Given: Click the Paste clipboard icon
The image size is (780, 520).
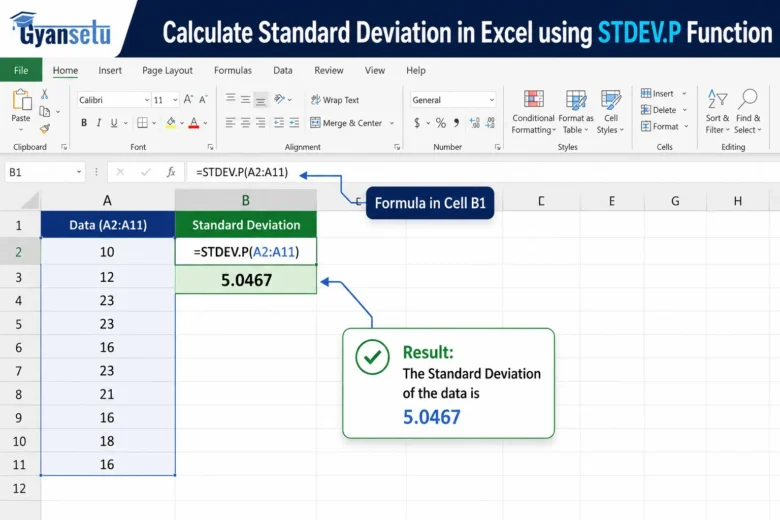Looking at the screenshot, I should click(21, 100).
